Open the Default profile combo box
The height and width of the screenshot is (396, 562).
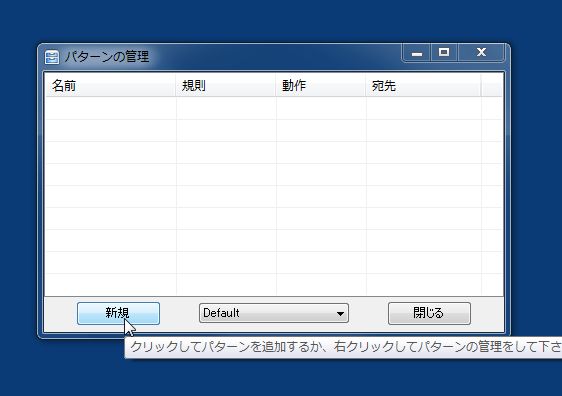click(273, 313)
